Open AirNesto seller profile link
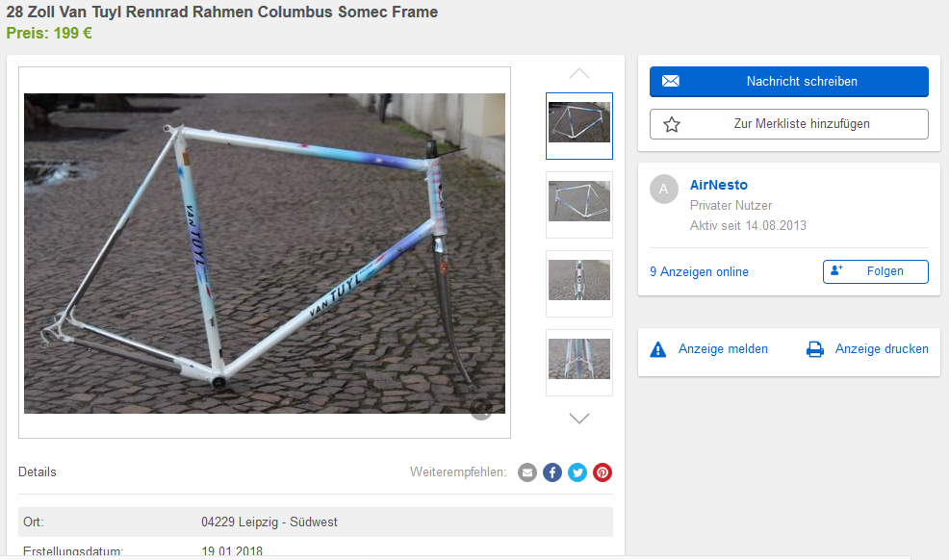949x560 pixels. click(719, 185)
